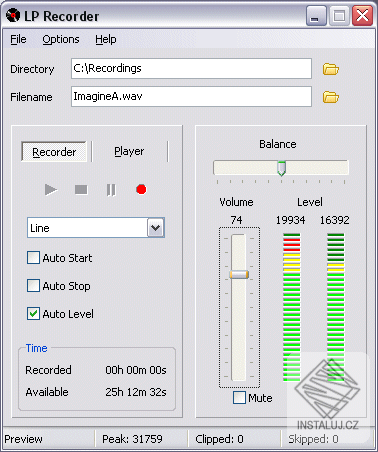378x452 pixels.
Task: Enable the Auto Stop checkbox
Action: coord(33,286)
